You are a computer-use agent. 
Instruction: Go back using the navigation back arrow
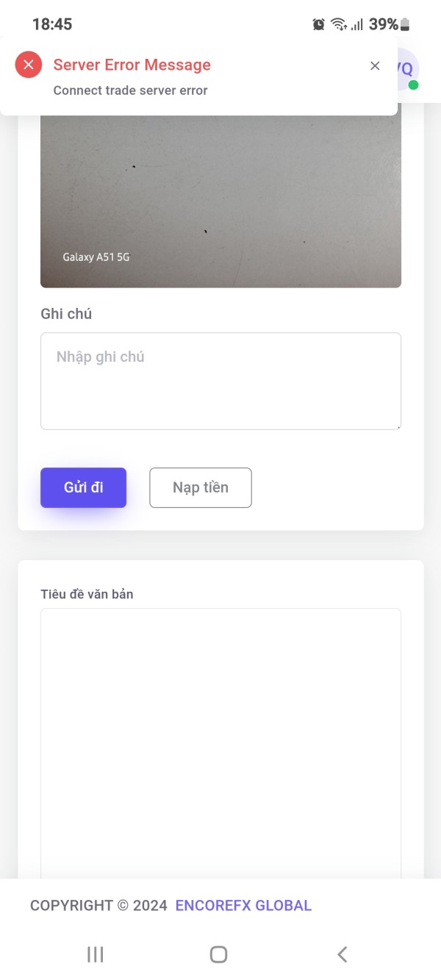(342, 954)
